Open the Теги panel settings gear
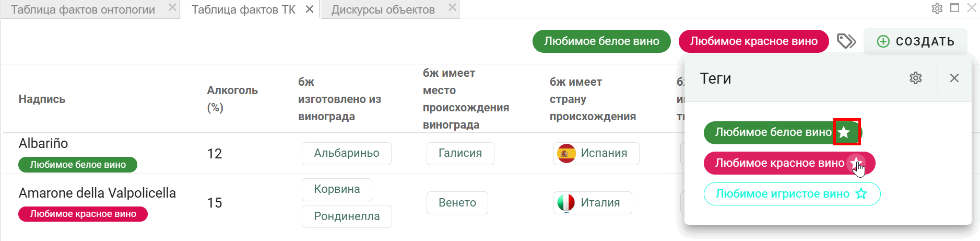 [915, 78]
